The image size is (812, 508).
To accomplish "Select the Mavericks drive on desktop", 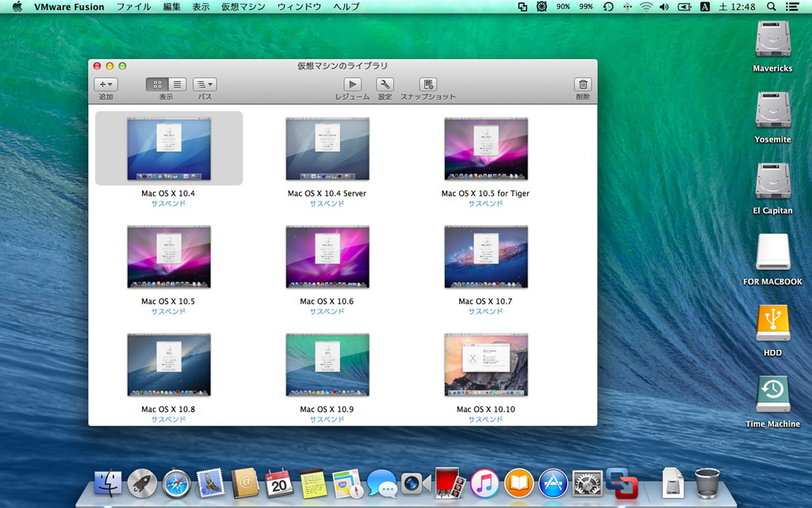I will 772,40.
